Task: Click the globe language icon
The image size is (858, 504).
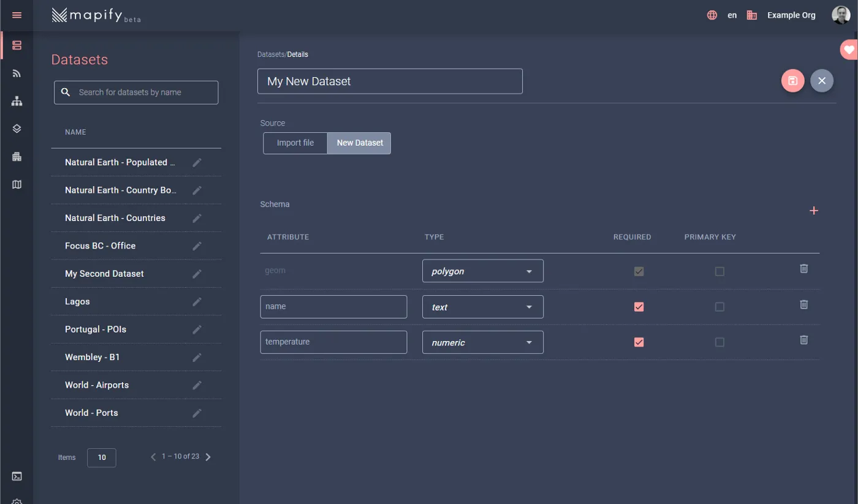Action: 712,15
